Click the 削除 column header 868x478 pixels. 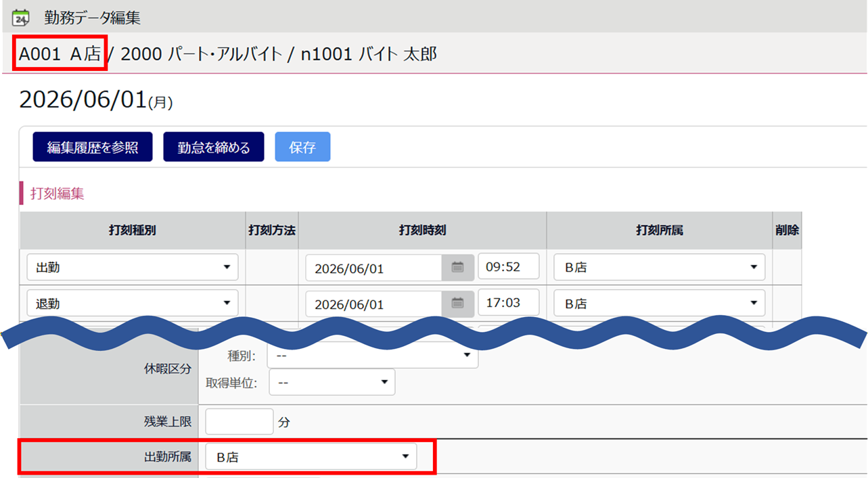click(x=787, y=231)
